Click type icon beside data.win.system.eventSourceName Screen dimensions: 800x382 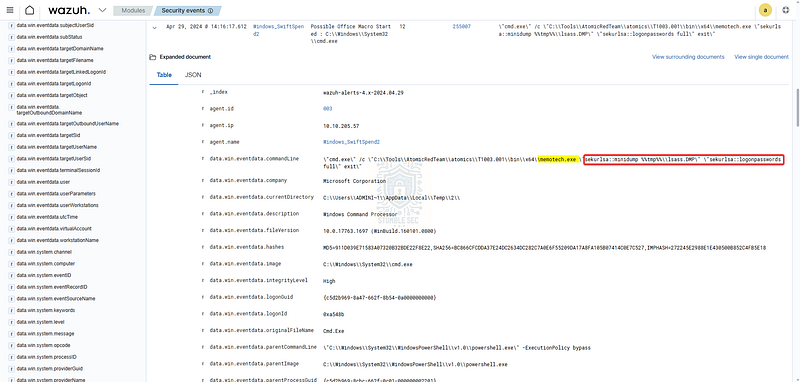(x=12, y=298)
